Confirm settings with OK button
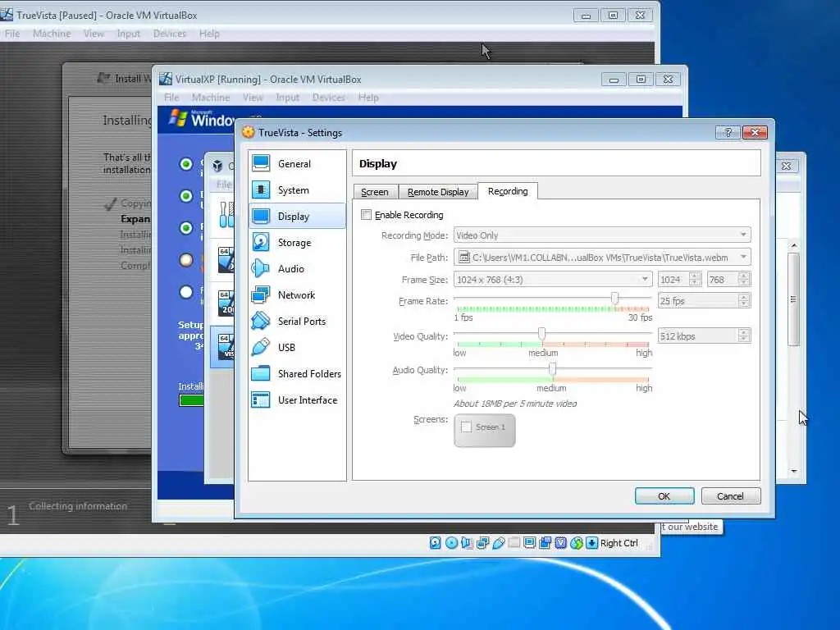The width and height of the screenshot is (840, 630). [664, 496]
